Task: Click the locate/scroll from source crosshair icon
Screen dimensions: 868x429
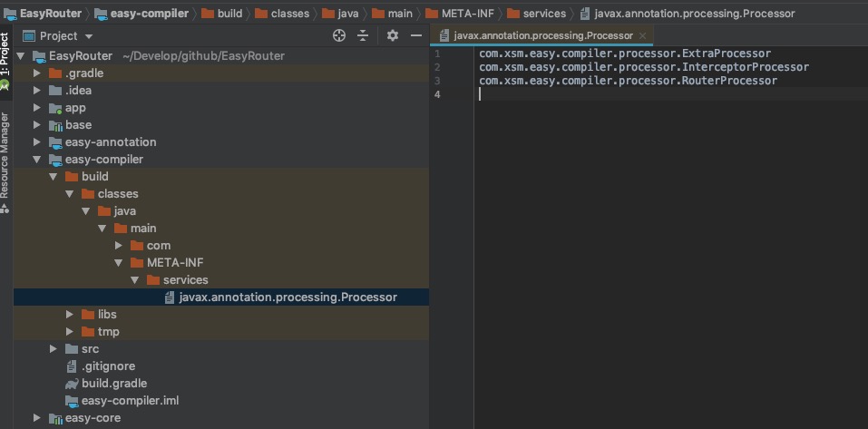Action: point(339,36)
